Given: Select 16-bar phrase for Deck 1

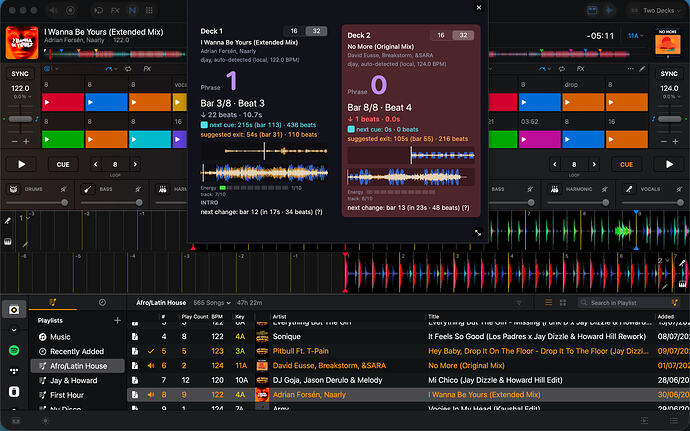Looking at the screenshot, I should point(294,31).
